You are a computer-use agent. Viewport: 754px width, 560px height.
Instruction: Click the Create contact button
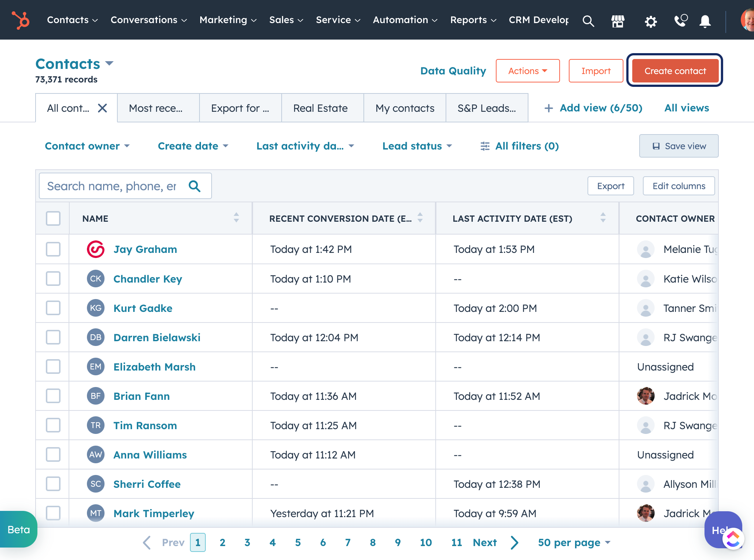675,71
